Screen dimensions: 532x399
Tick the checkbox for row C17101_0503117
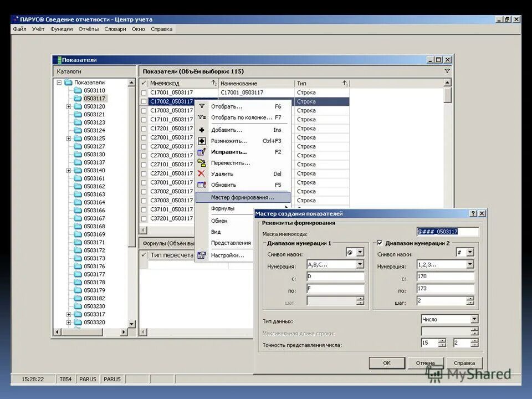tap(144, 120)
